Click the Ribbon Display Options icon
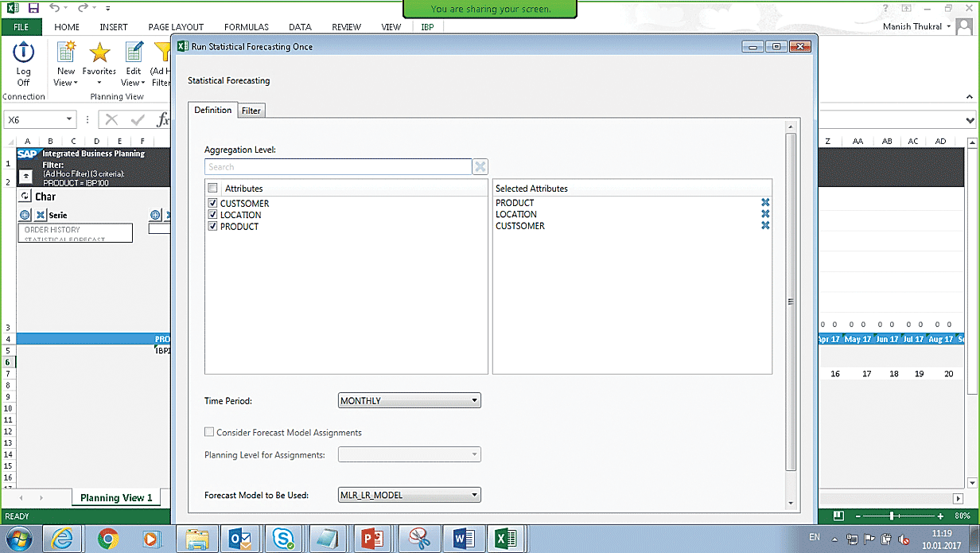 [907, 8]
